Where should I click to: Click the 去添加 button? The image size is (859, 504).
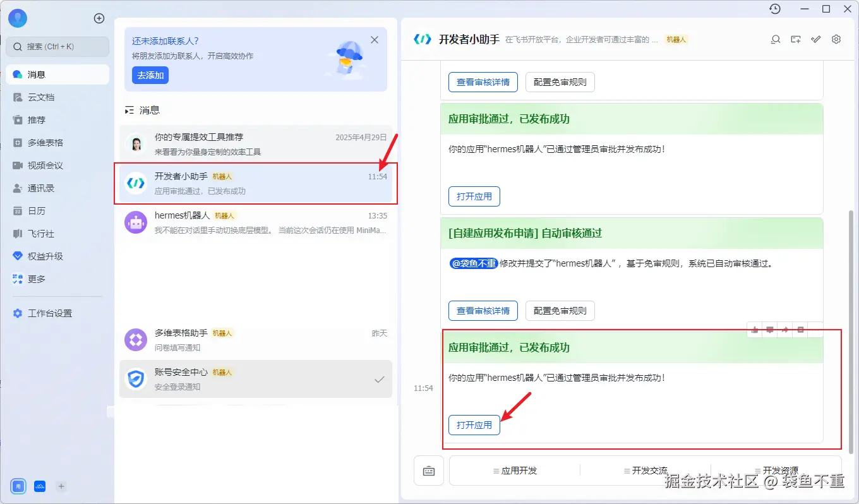[x=150, y=75]
